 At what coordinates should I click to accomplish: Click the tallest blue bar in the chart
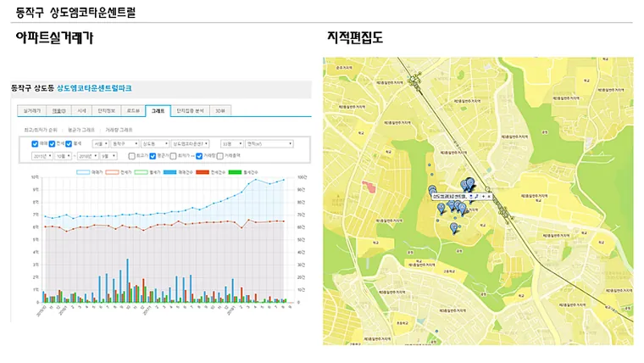pos(127,281)
